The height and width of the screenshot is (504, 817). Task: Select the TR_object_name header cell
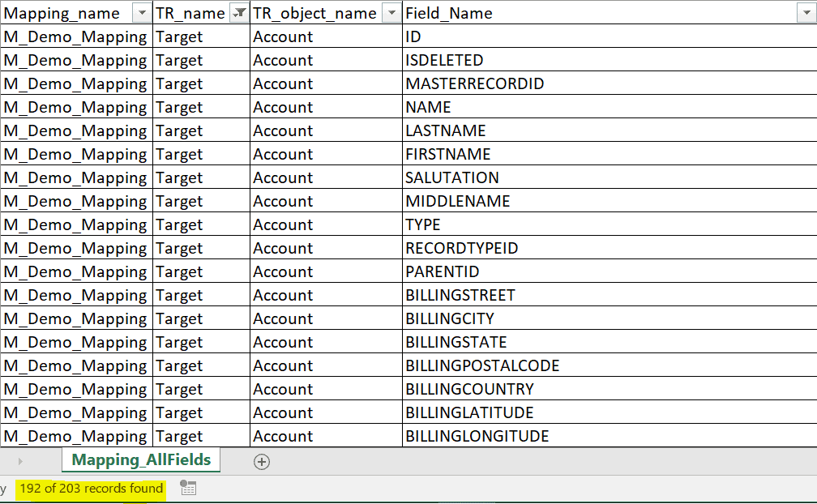(326, 13)
